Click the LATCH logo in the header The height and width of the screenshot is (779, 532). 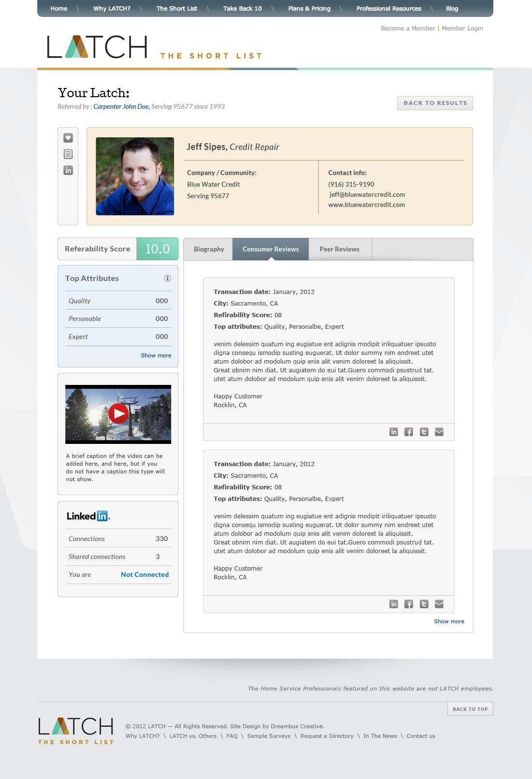tap(97, 47)
